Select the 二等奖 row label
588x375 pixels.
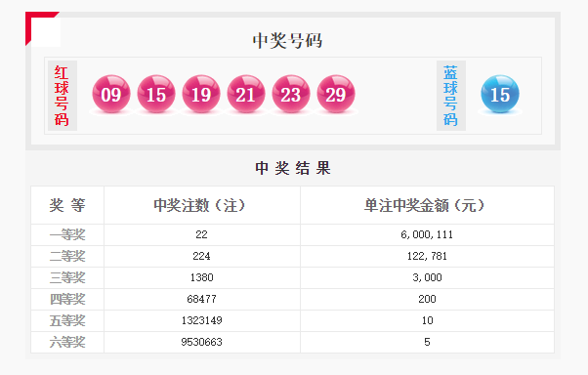67,256
